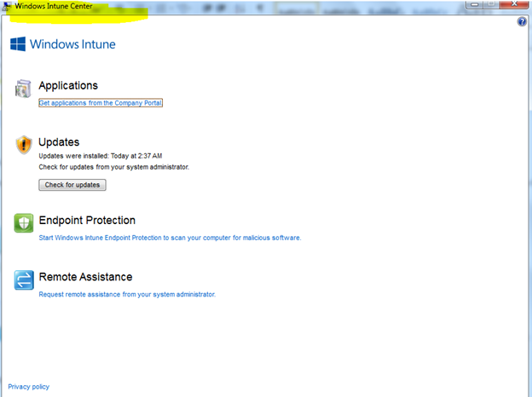Click the Applications heading text
Viewport: 532px width, 397px height.
68,85
